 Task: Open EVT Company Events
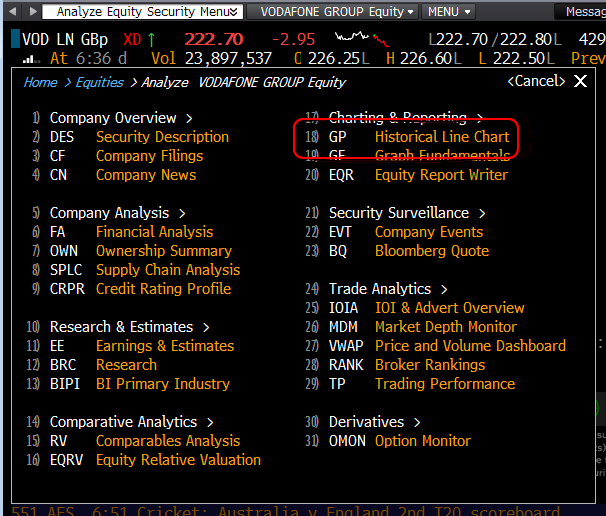(406, 232)
